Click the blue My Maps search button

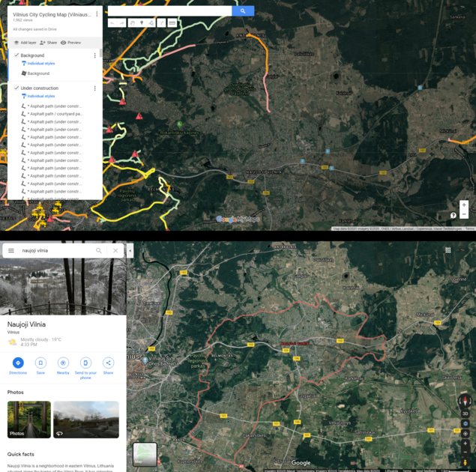point(243,11)
